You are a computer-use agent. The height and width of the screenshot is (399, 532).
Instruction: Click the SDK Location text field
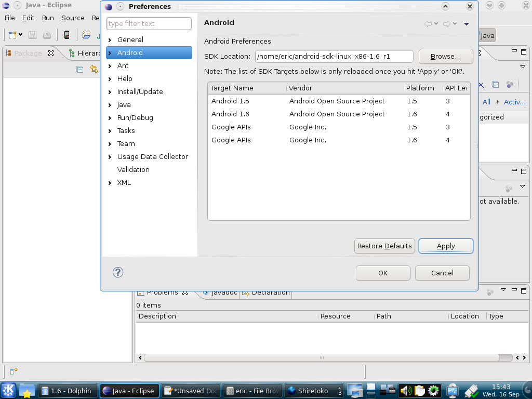click(x=334, y=56)
